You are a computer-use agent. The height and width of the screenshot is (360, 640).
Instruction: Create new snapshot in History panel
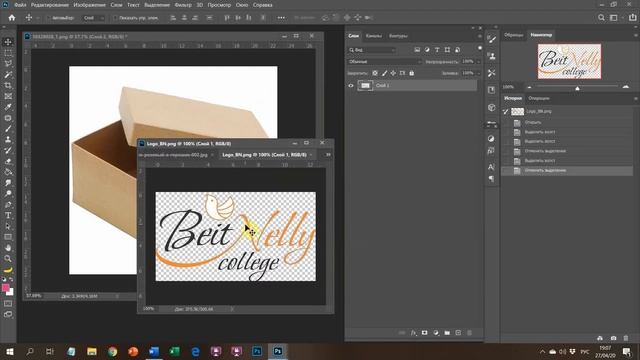[613, 338]
